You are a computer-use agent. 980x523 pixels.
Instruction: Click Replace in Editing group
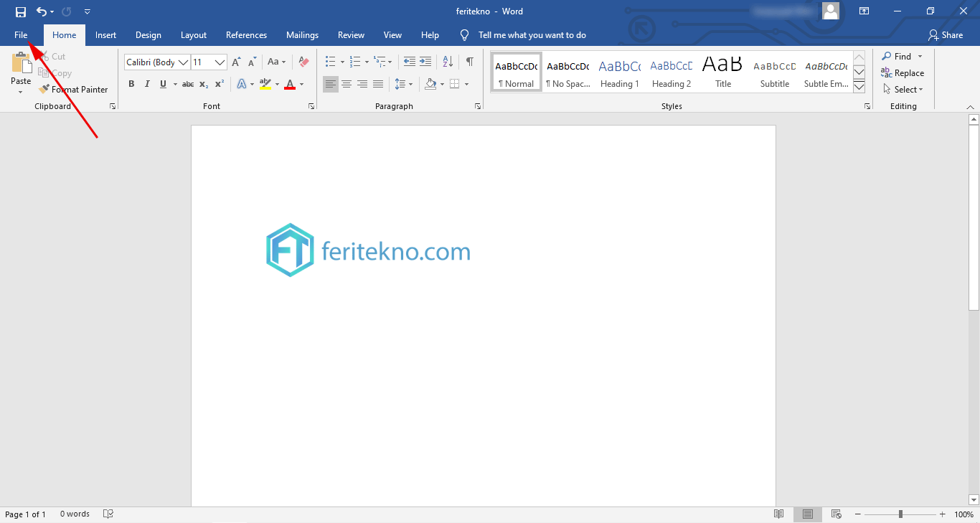click(x=903, y=73)
